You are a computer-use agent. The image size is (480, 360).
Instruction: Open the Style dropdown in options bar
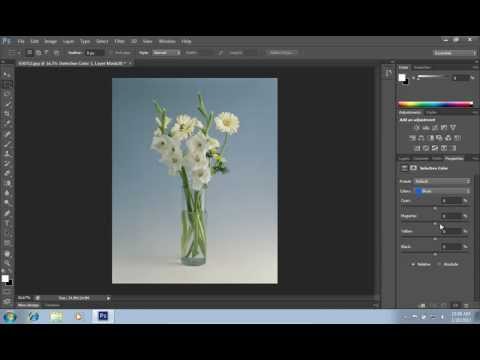(166, 53)
